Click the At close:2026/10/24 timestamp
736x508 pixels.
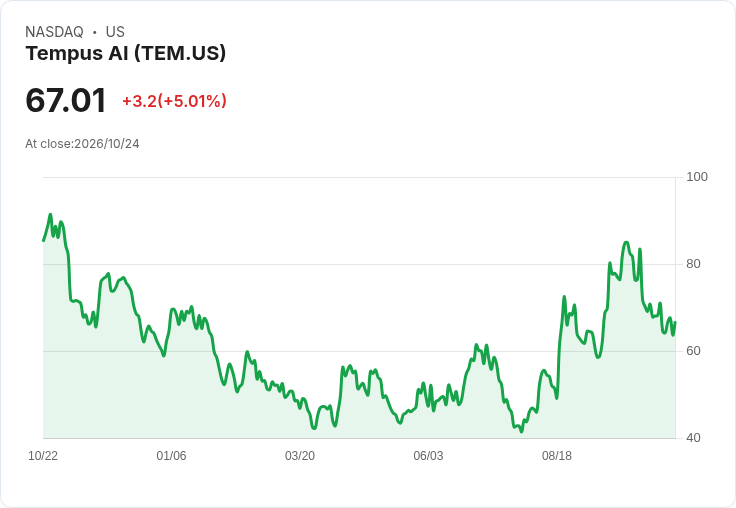pos(82,144)
